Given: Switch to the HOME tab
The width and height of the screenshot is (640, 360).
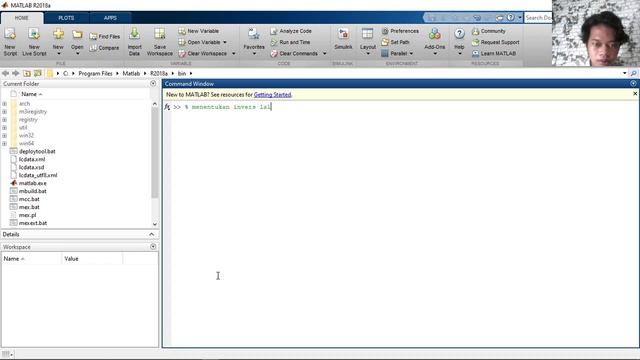Looking at the screenshot, I should point(22,18).
